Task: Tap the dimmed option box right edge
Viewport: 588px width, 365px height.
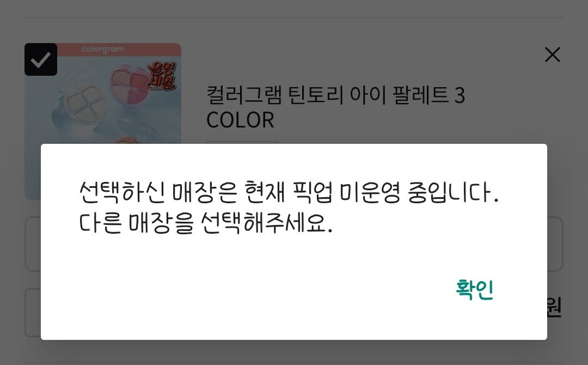Action: click(x=555, y=244)
